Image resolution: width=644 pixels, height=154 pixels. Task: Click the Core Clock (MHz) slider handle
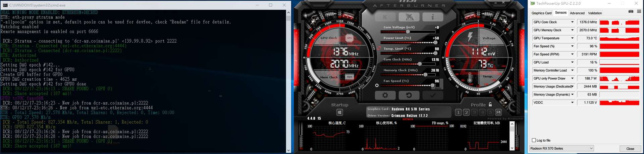420,64
